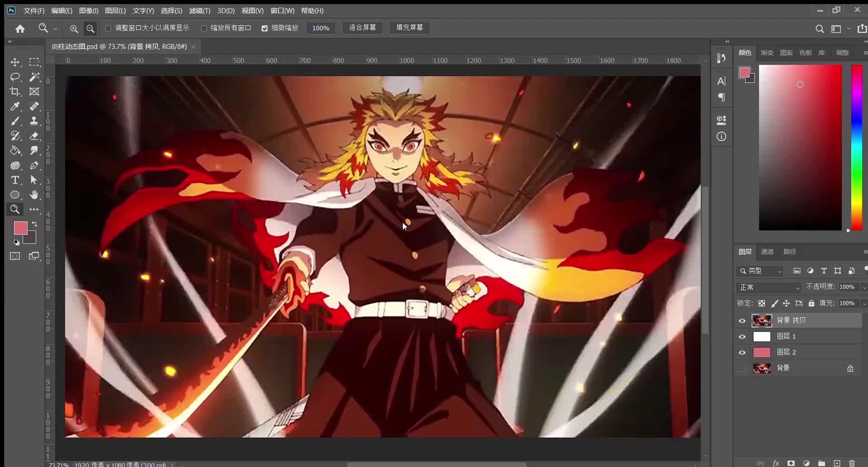
Task: Select the Smudge tool
Action: point(34,150)
